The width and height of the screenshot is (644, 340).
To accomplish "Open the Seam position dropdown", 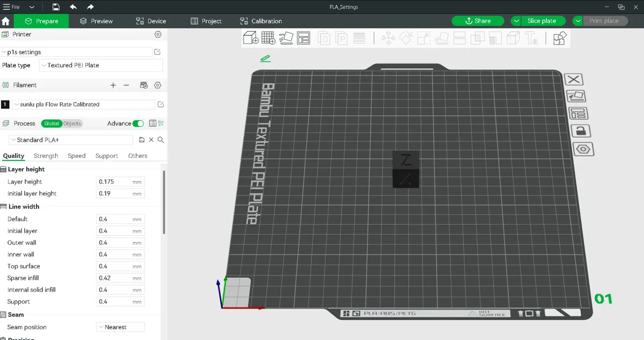I will (x=120, y=327).
